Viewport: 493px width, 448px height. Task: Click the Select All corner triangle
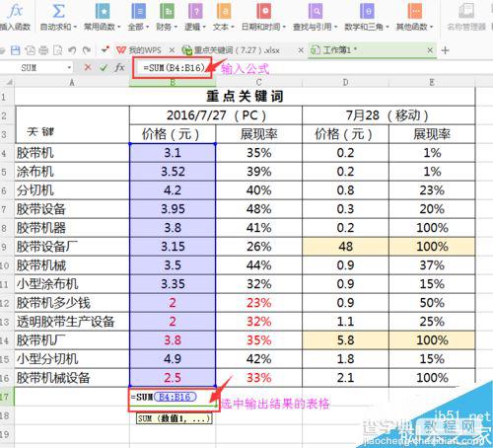(x=9, y=82)
